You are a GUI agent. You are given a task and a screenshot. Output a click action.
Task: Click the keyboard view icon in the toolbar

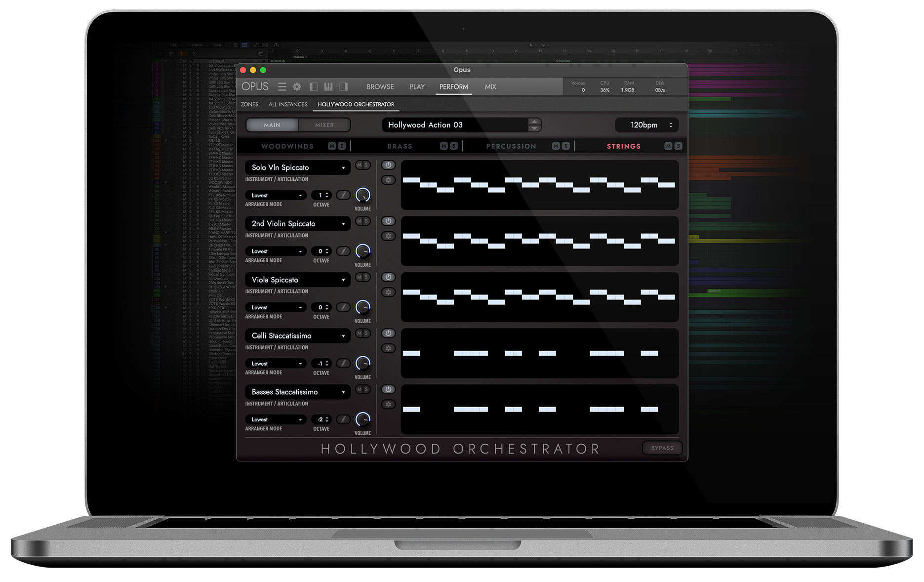coord(328,86)
